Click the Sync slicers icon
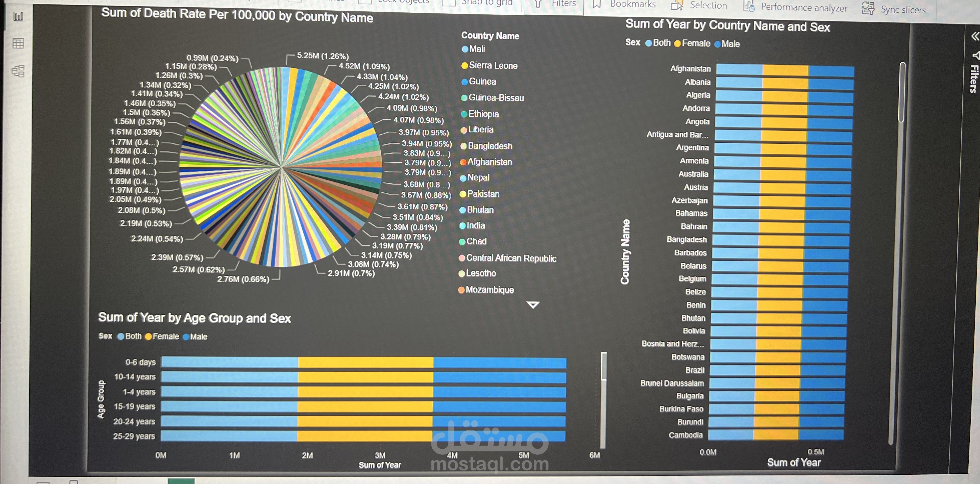 (868, 8)
